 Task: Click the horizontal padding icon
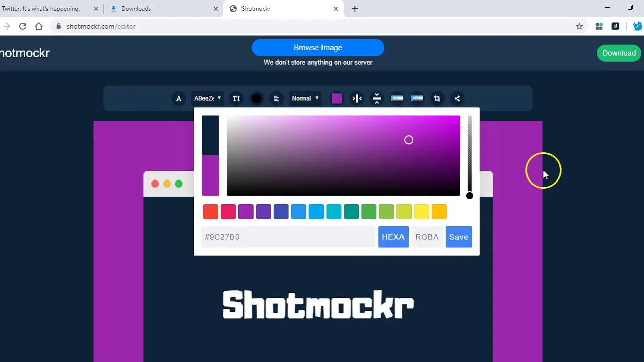click(x=357, y=99)
